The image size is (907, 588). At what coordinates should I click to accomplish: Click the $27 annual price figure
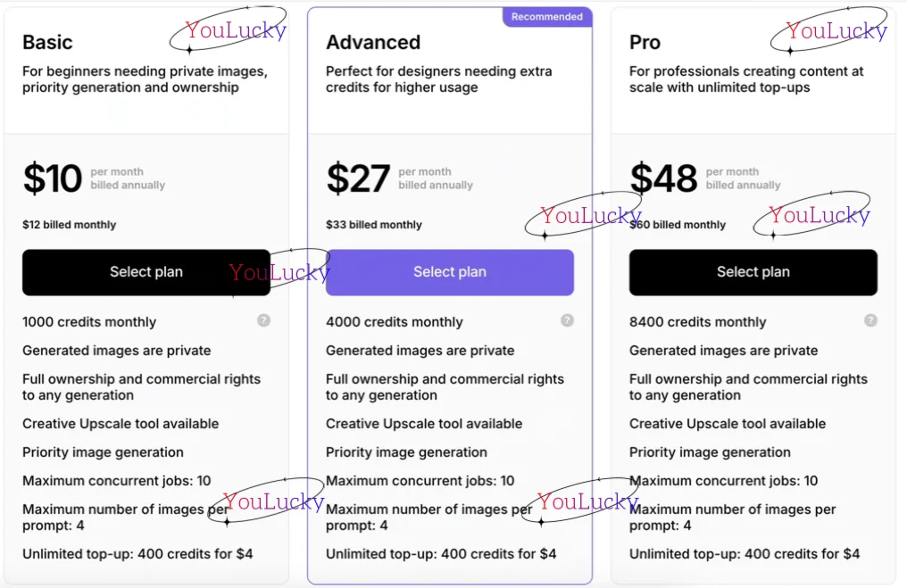coord(357,178)
